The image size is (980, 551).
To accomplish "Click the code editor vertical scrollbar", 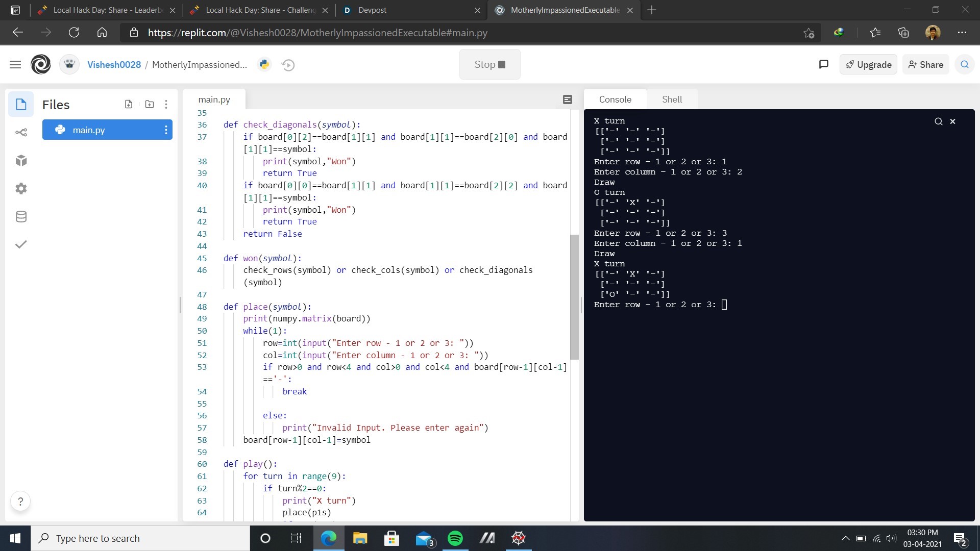I will (574, 296).
